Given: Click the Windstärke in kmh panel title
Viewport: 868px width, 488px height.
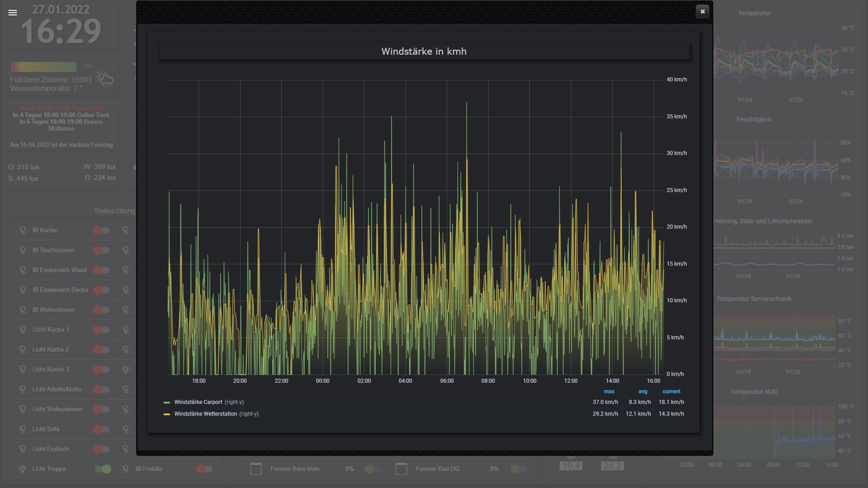Looking at the screenshot, I should [424, 52].
